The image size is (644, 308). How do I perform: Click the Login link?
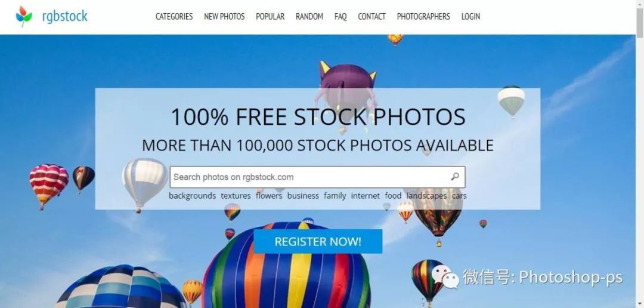click(470, 17)
